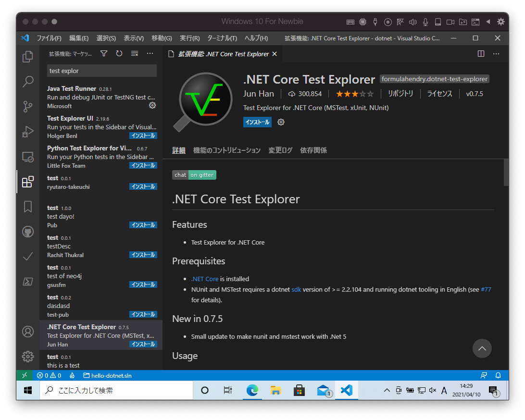Open the 実行(R) menu
Screen dimensions: 525x420
tap(189, 38)
